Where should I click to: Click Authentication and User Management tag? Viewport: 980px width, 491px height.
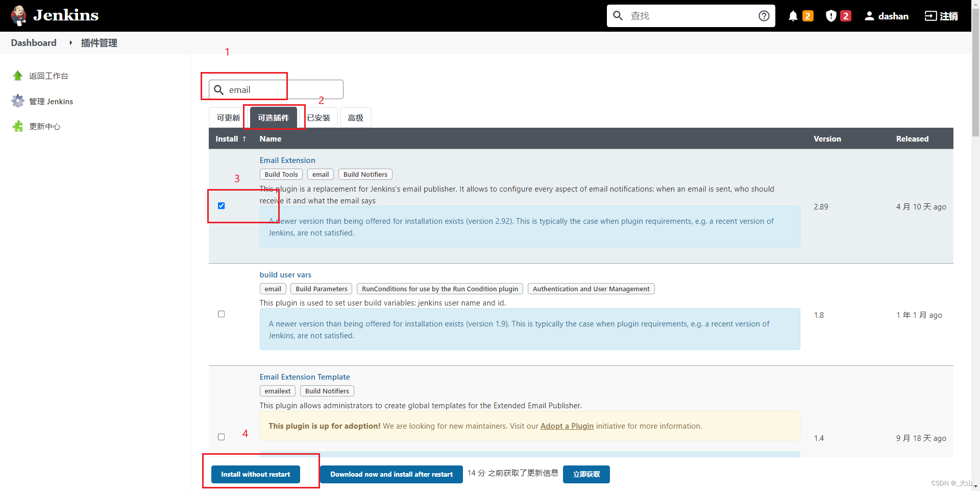pyautogui.click(x=591, y=289)
